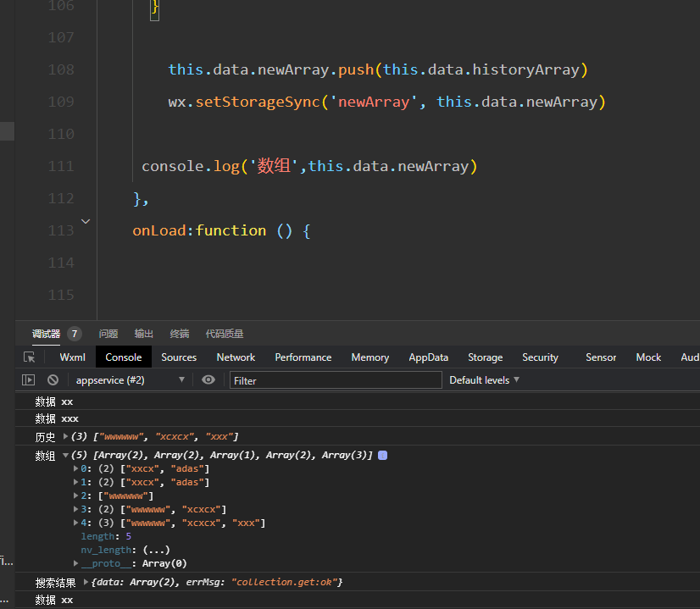Switch to the Wxml tab
Image resolution: width=700 pixels, height=609 pixels.
point(72,357)
